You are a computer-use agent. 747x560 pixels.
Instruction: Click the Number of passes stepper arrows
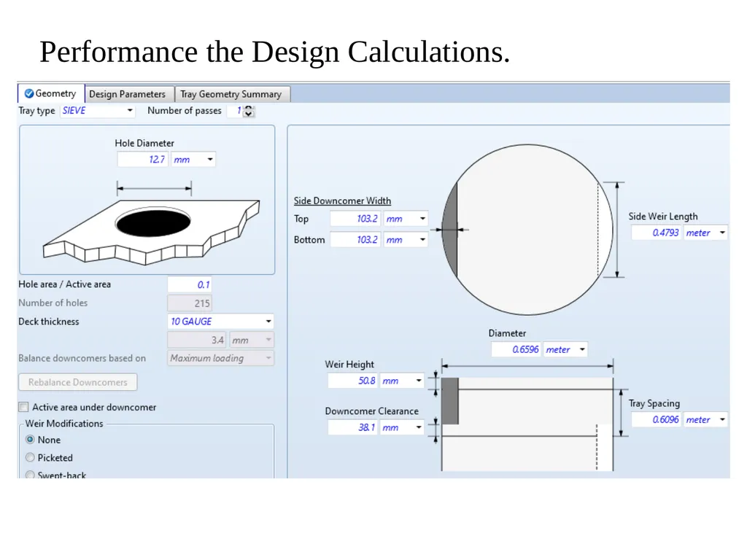point(248,112)
